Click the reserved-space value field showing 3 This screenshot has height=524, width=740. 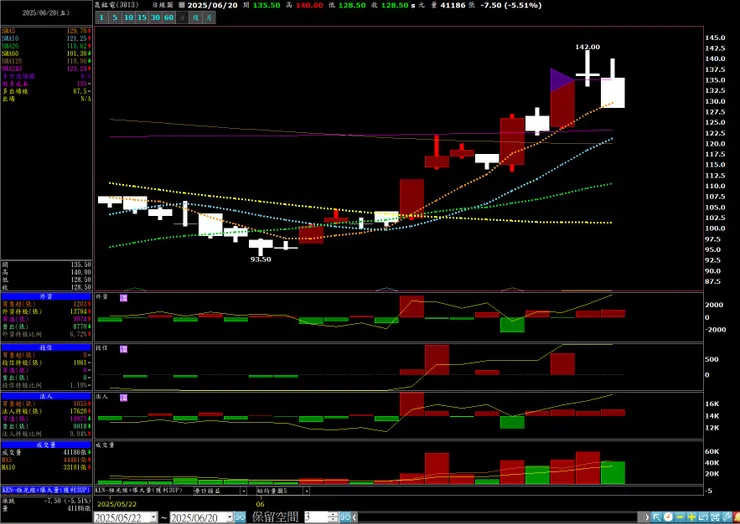(x=316, y=517)
